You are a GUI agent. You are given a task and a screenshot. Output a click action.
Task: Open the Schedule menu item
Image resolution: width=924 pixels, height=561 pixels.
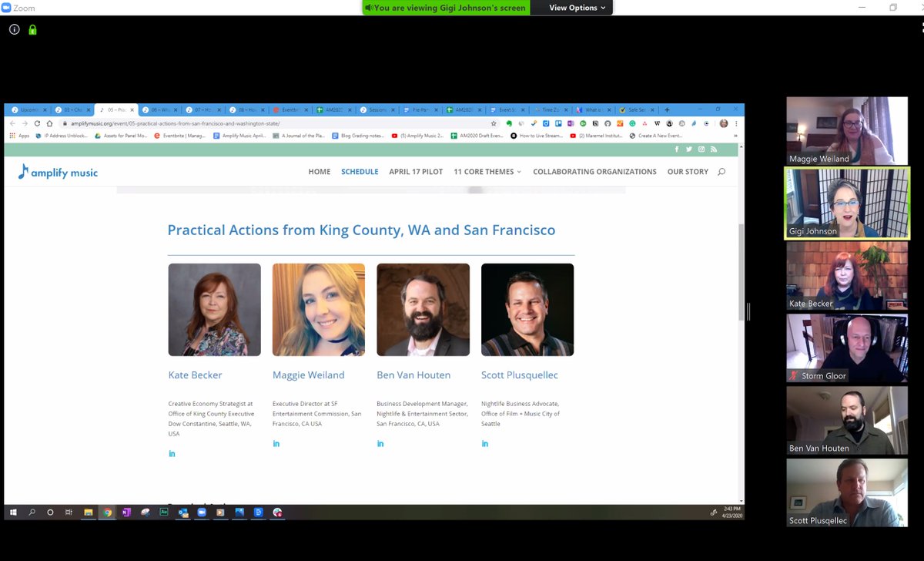(x=360, y=172)
